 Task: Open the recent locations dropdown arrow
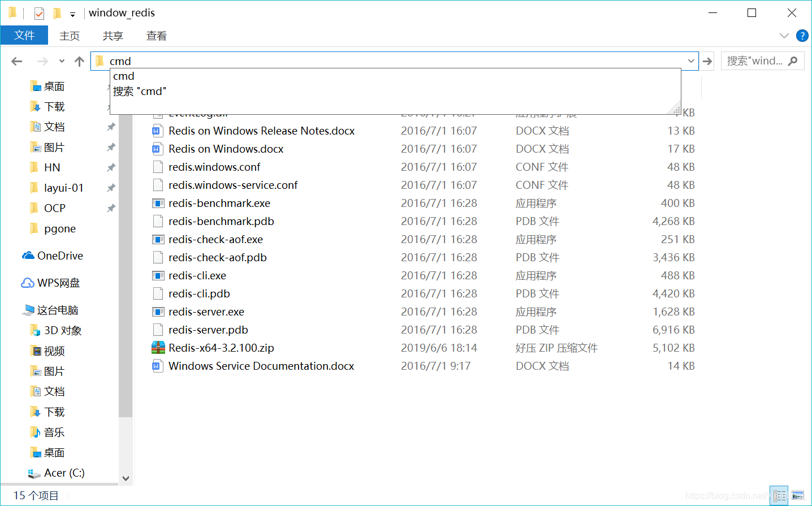pos(62,61)
